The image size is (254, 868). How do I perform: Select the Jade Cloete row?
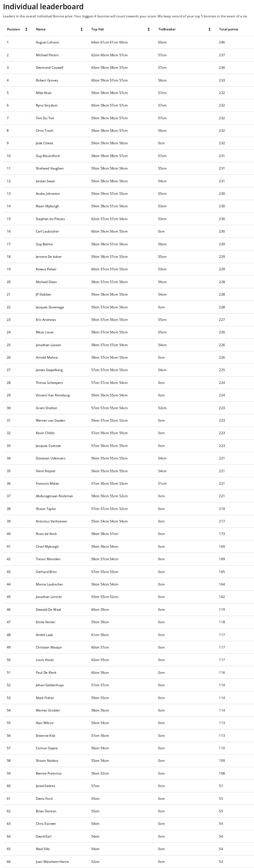tap(128, 143)
